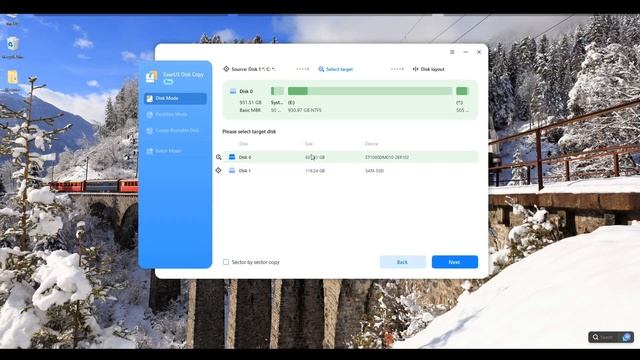The height and width of the screenshot is (360, 640).
Task: Click the Disk 0 drive icon in source panel
Action: point(233,91)
